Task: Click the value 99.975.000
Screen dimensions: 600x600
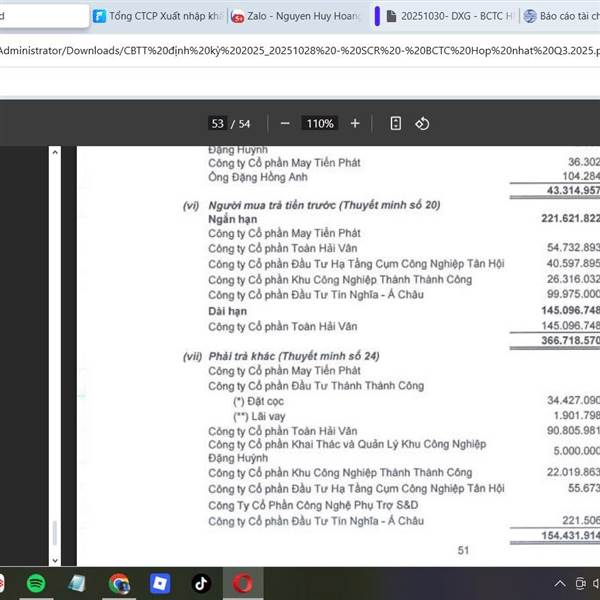Action: [x=573, y=294]
